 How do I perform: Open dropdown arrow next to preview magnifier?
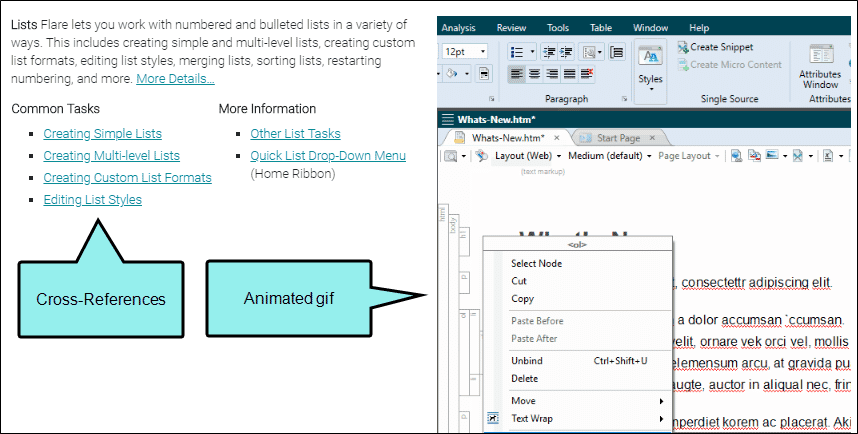tap(464, 157)
